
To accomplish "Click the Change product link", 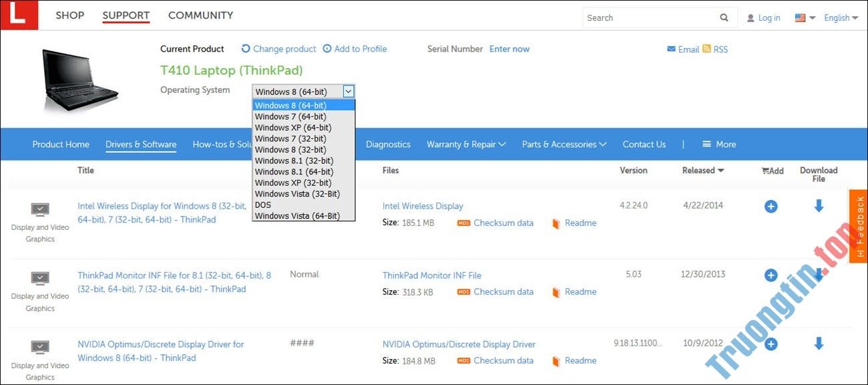I will pyautogui.click(x=284, y=49).
